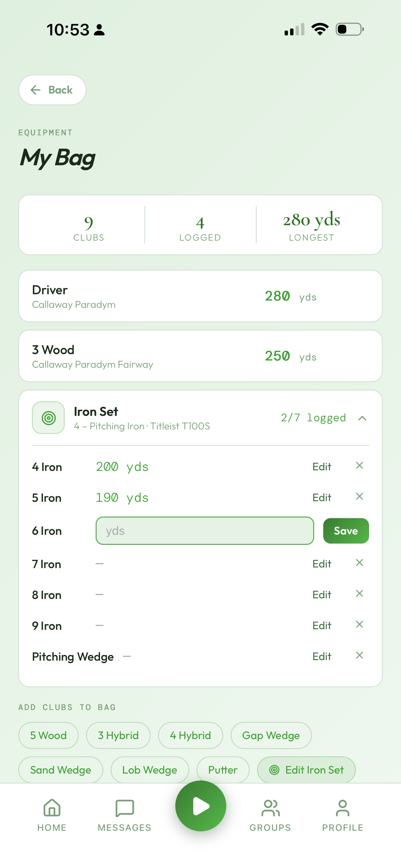Tap the Back arrow button

click(x=52, y=90)
